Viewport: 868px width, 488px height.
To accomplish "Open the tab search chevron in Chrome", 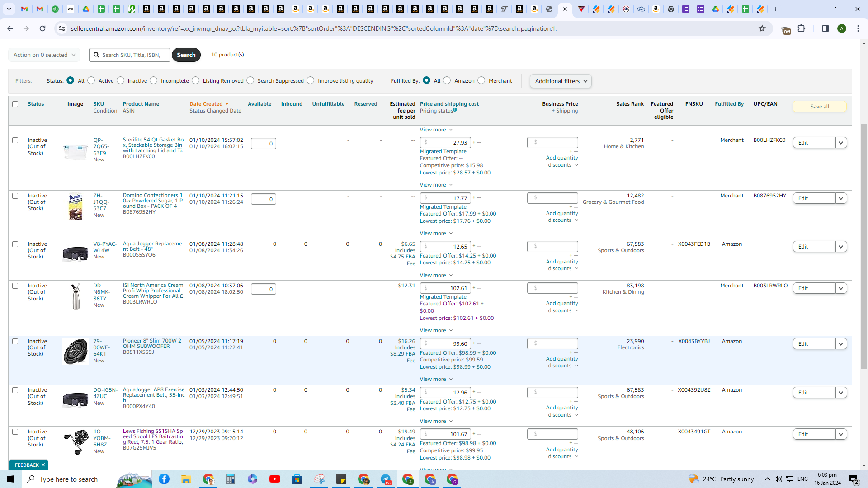I will [x=9, y=9].
